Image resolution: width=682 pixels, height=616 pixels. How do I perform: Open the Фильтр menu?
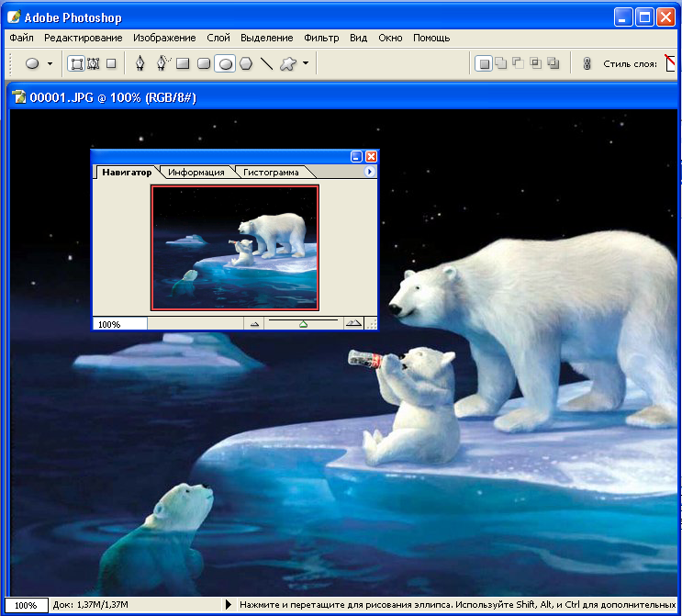point(321,38)
